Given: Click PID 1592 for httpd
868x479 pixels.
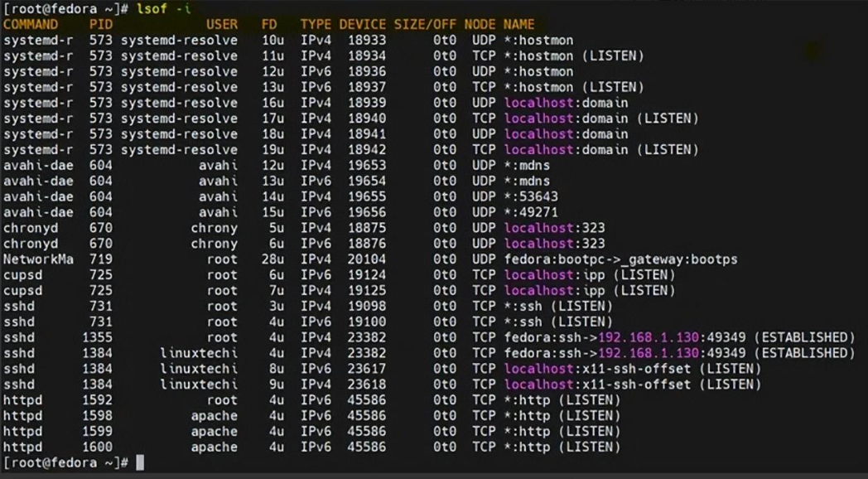Looking at the screenshot, I should 98,399.
